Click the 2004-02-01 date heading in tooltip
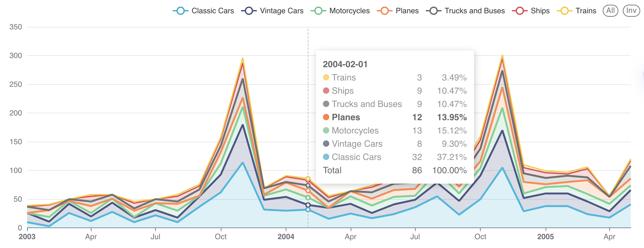The image size is (644, 248). click(x=345, y=64)
